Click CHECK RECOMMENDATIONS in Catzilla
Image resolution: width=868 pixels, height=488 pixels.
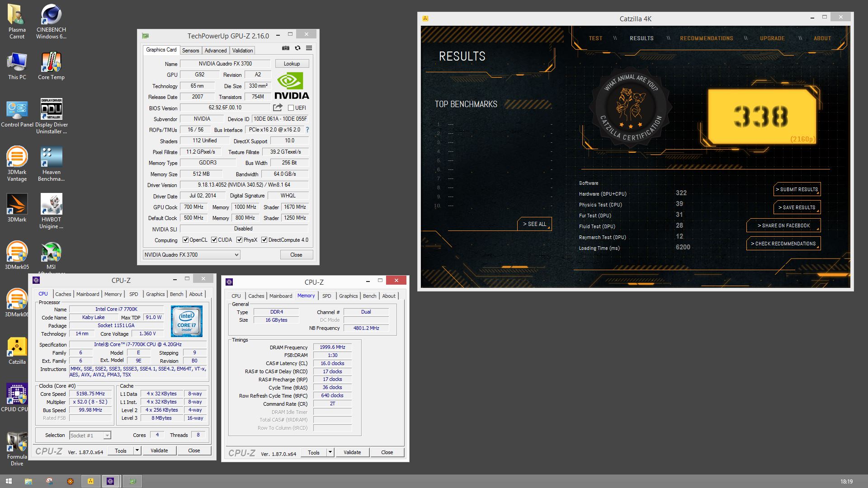[783, 244]
